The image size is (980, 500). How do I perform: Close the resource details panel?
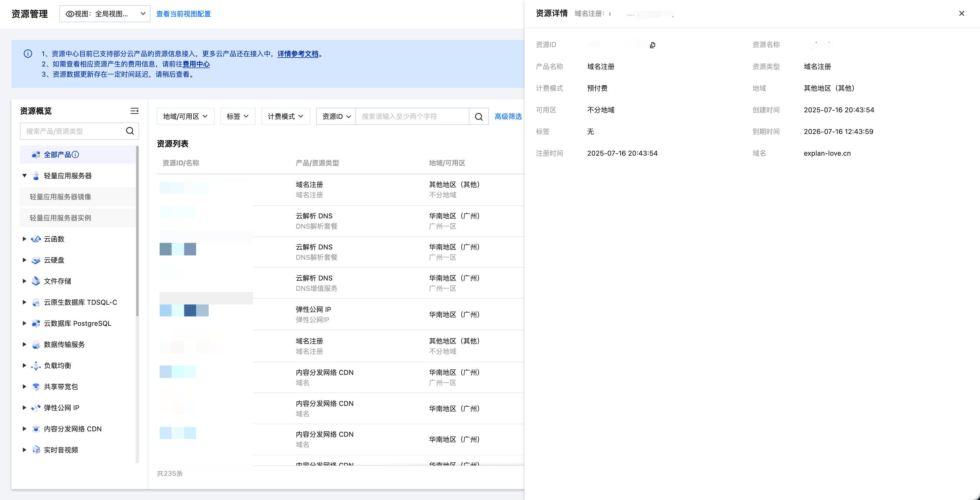click(x=961, y=14)
